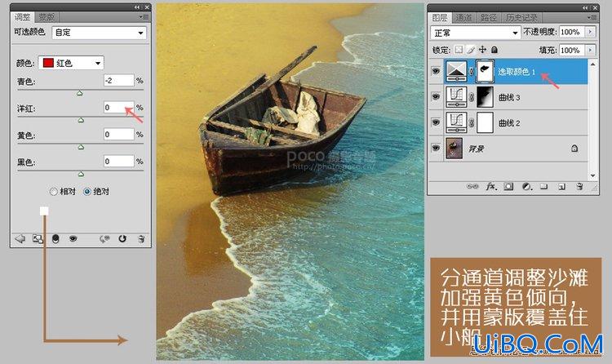The image size is (612, 364).
Task: Switch to the 历史记录 tab
Action: pyautogui.click(x=521, y=18)
